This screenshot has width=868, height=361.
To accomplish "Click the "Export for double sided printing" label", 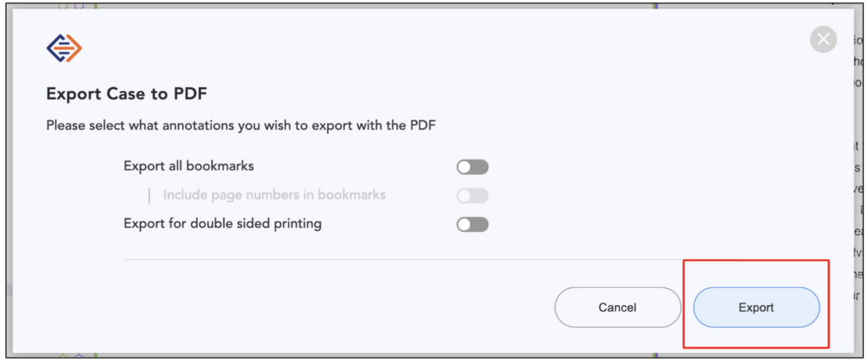I will click(x=222, y=224).
